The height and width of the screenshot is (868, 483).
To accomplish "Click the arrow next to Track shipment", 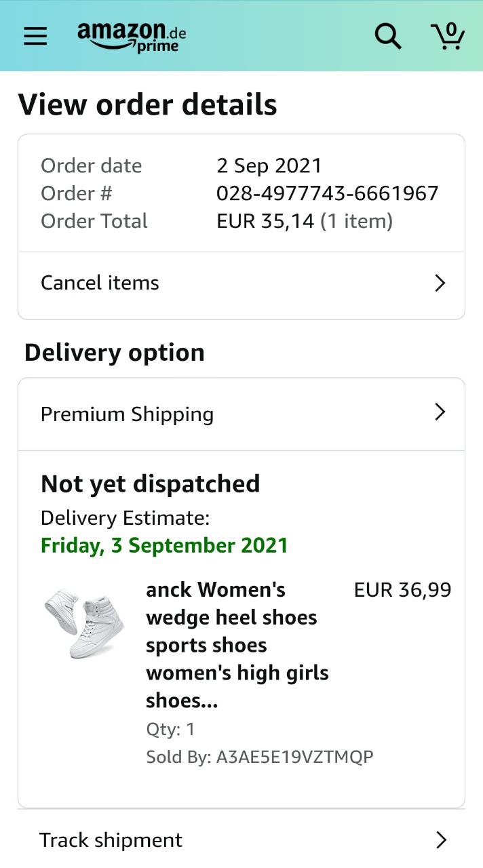I will tap(441, 840).
